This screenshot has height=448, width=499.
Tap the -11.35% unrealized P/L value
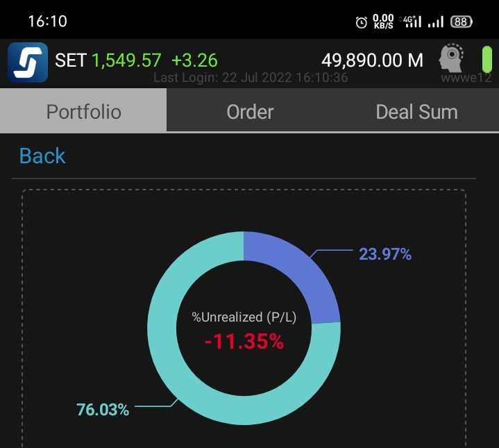click(244, 341)
